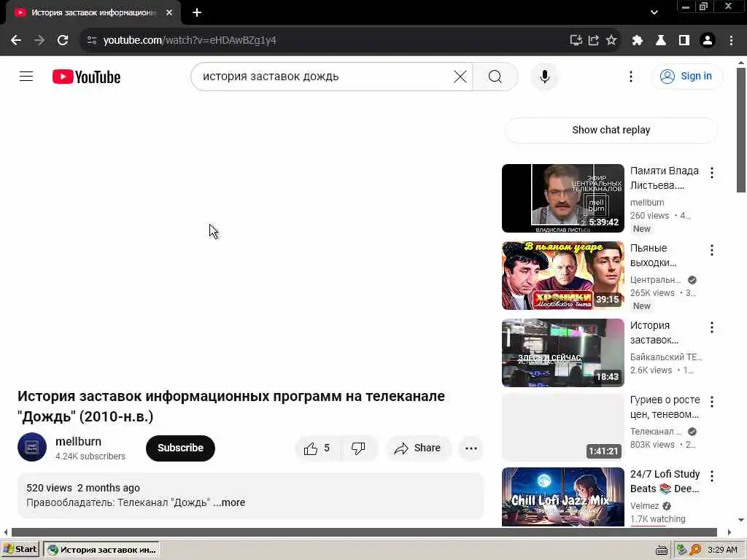Select the История заставок taskbar button

tap(101, 550)
